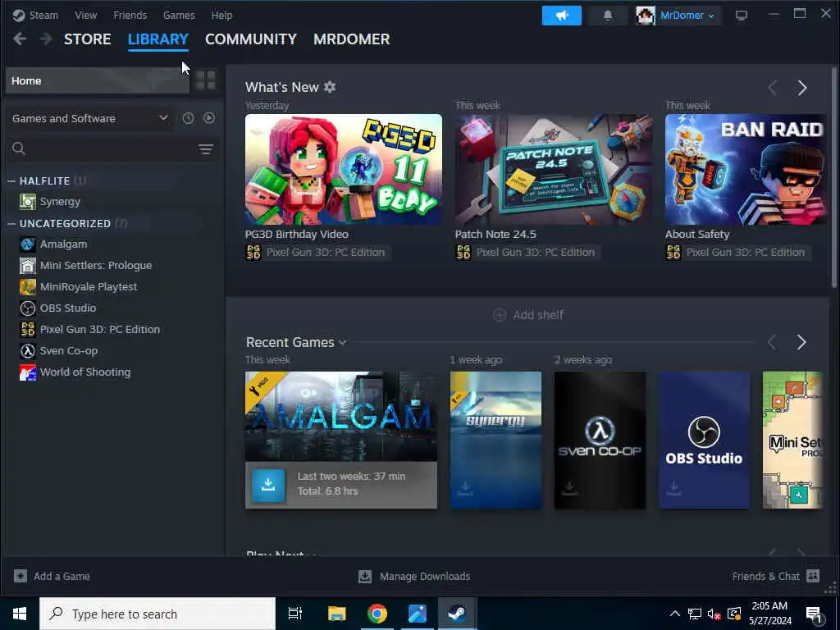
Task: Click the announcements megaphone icon
Action: click(x=561, y=16)
